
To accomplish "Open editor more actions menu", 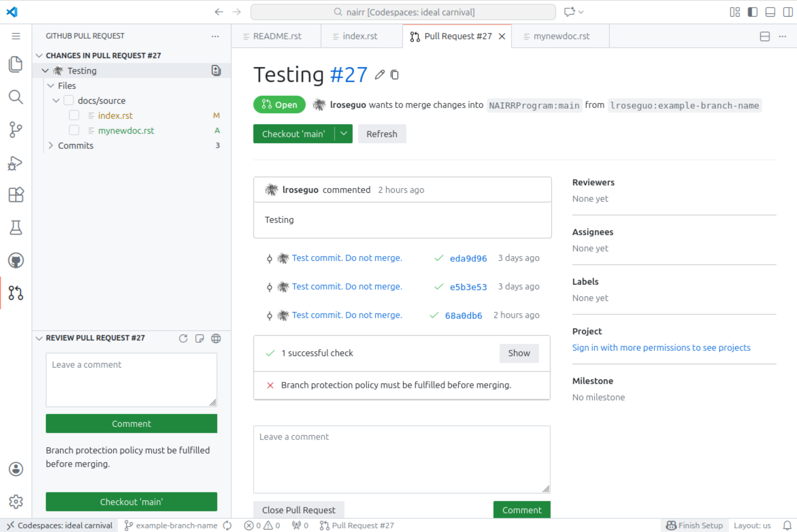I will tap(782, 36).
